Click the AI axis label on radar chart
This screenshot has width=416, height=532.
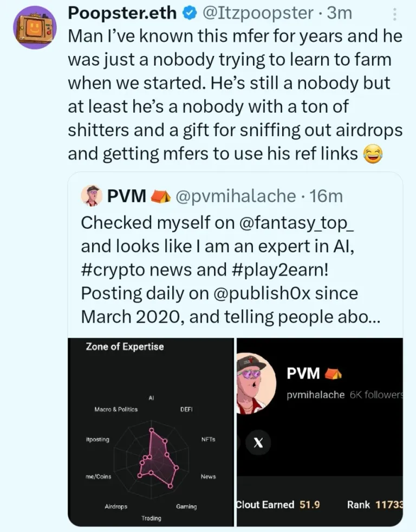(151, 398)
